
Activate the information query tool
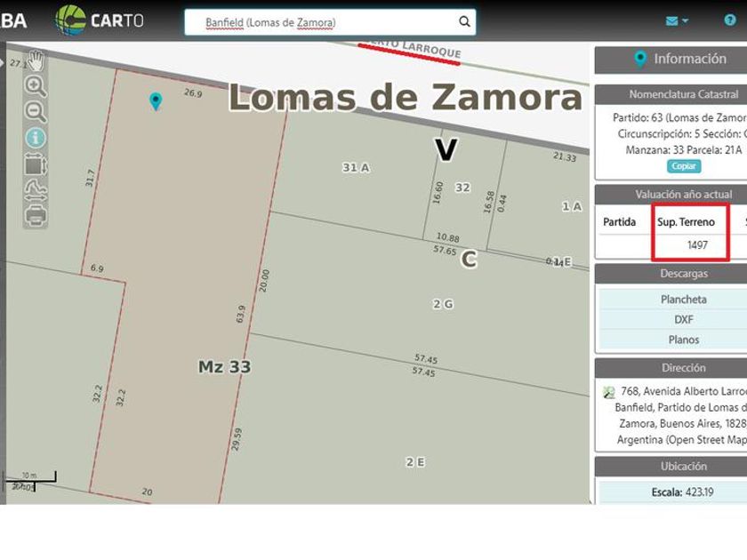click(x=36, y=139)
